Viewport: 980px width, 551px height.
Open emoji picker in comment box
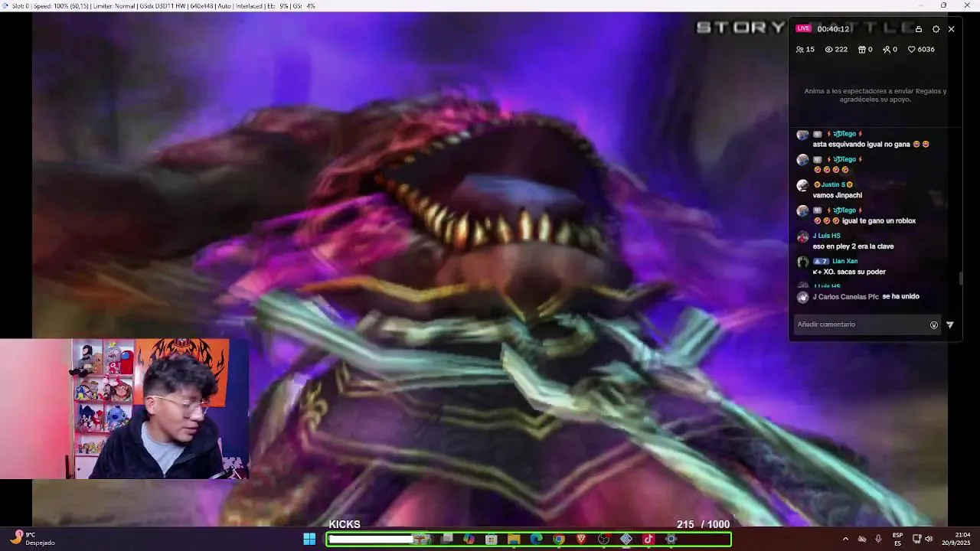[934, 324]
